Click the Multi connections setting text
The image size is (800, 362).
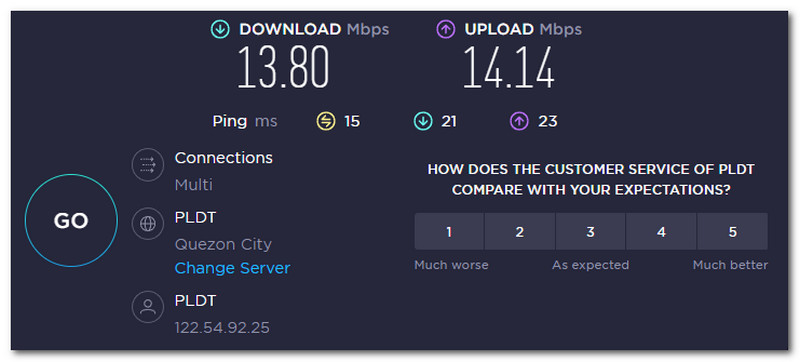(x=193, y=185)
